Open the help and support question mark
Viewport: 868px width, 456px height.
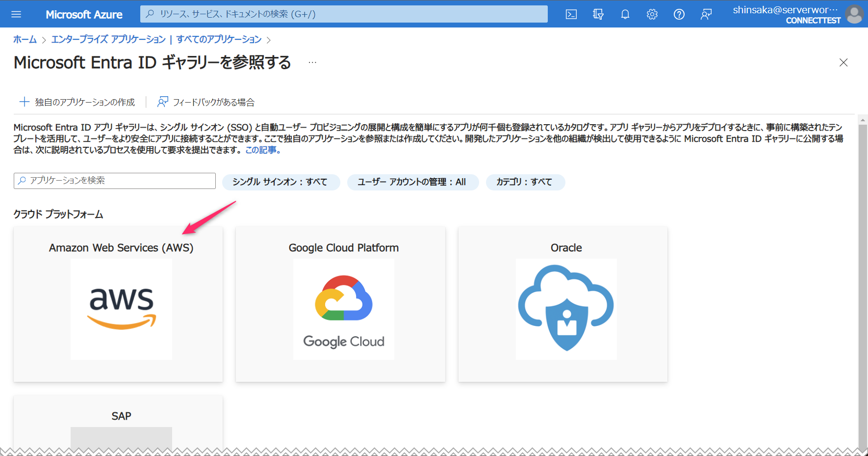click(x=679, y=14)
